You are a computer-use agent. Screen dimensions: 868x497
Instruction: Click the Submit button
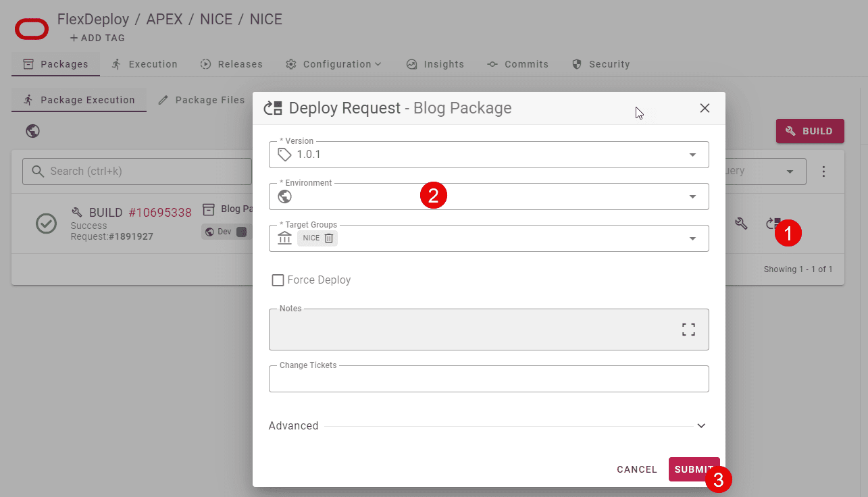pos(693,469)
